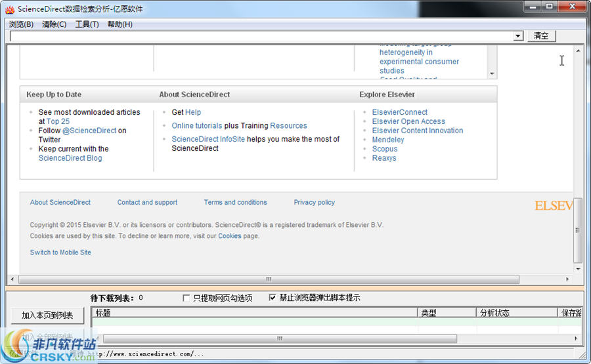Open the heterogeneity in experimental consumer studies link
Viewport: 591px width, 364px height.
tap(419, 62)
